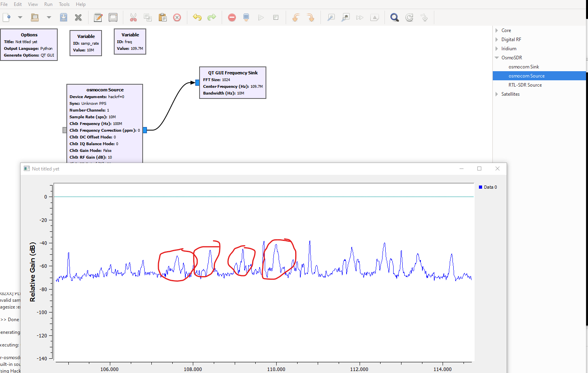Image resolution: width=588 pixels, height=373 pixels.
Task: Create a new flowgraph with the New icon
Action: tap(7, 17)
